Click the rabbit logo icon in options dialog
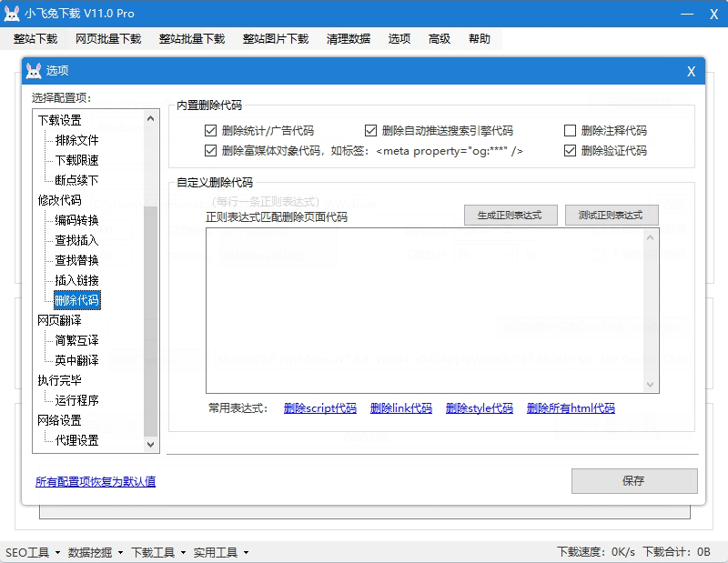Image resolution: width=728 pixels, height=563 pixels. click(x=34, y=71)
